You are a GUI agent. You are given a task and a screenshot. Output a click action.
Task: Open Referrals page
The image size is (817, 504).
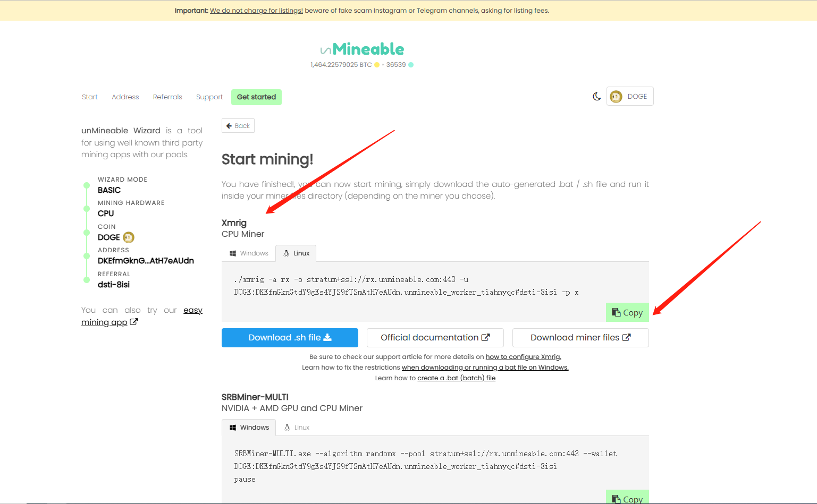(x=167, y=97)
